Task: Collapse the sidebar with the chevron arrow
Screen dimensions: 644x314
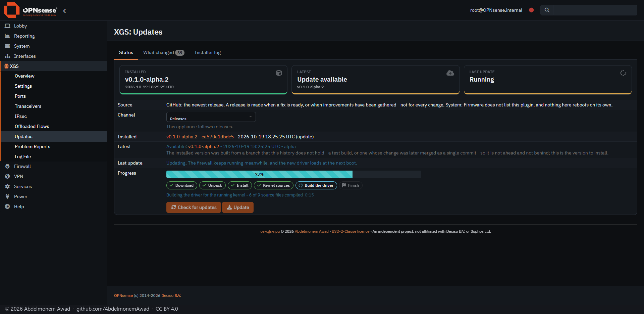Action: [64, 11]
